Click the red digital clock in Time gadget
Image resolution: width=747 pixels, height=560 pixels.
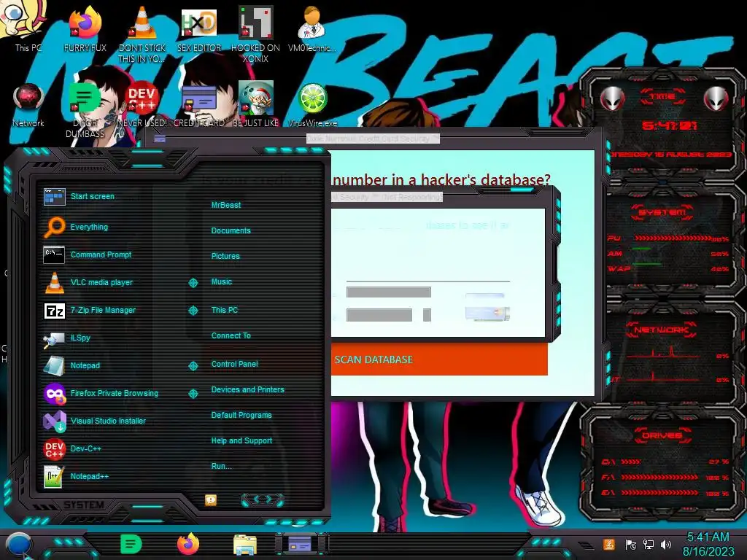[x=669, y=125]
